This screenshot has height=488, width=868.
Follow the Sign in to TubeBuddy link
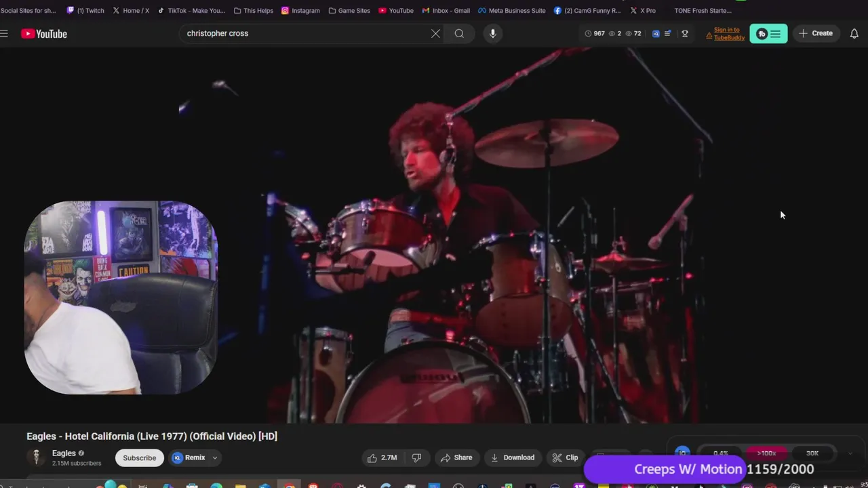coord(726,34)
